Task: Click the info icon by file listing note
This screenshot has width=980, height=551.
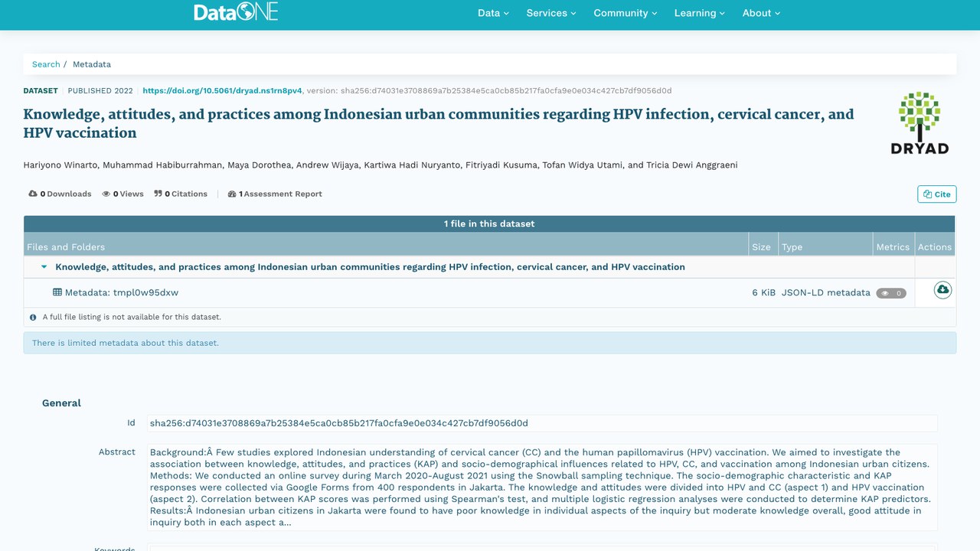Action: (x=33, y=317)
